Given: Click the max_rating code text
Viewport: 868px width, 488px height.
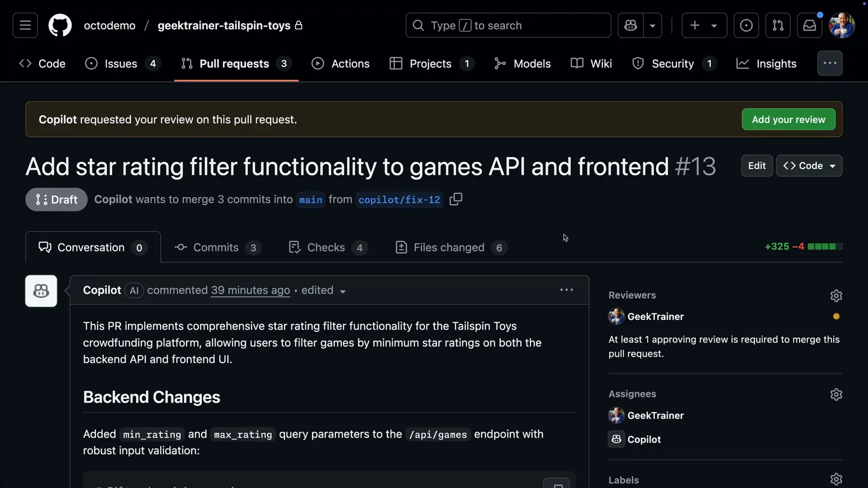Looking at the screenshot, I should (x=243, y=434).
